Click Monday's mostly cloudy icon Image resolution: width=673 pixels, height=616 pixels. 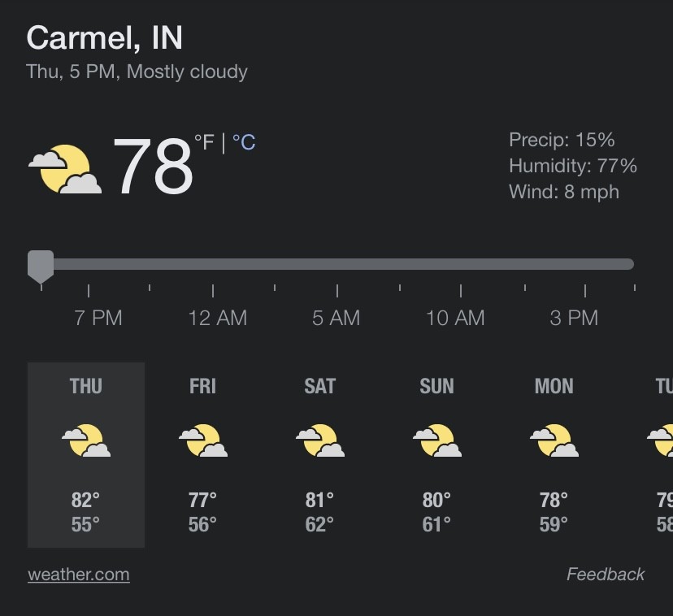point(554,440)
